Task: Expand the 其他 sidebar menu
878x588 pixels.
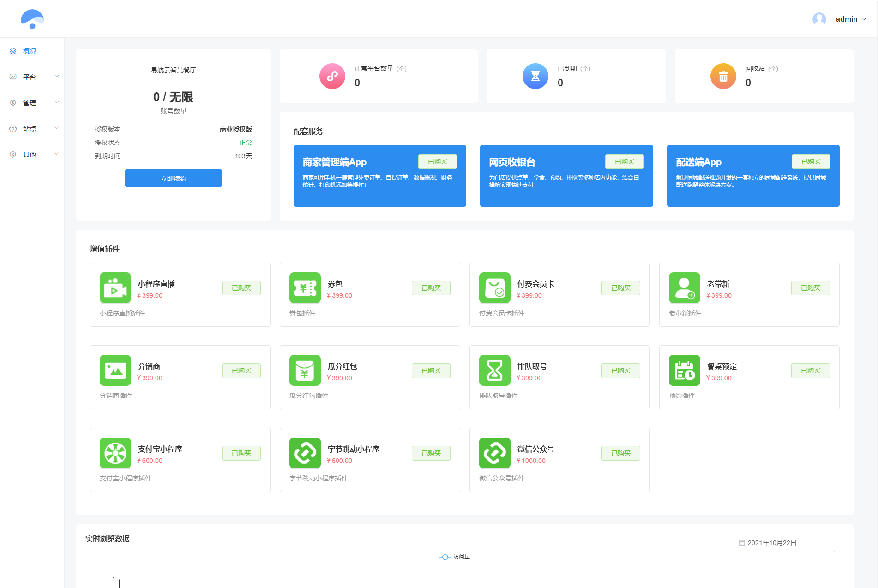Action: [x=29, y=154]
